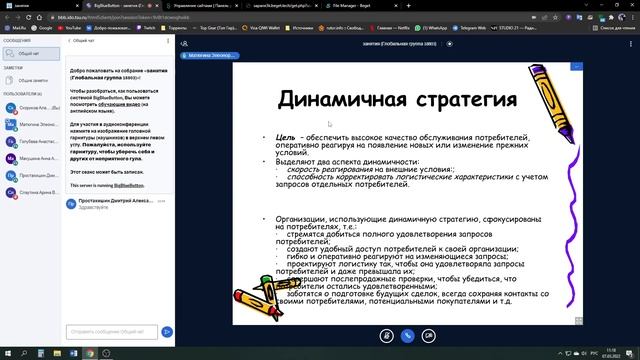
Task: Open the Twitch bookmark
Action: pyautogui.click(x=146, y=28)
